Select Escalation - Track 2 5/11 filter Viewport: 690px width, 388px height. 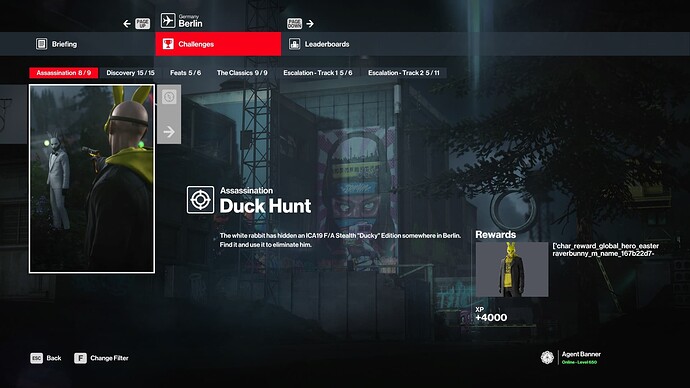pyautogui.click(x=404, y=73)
